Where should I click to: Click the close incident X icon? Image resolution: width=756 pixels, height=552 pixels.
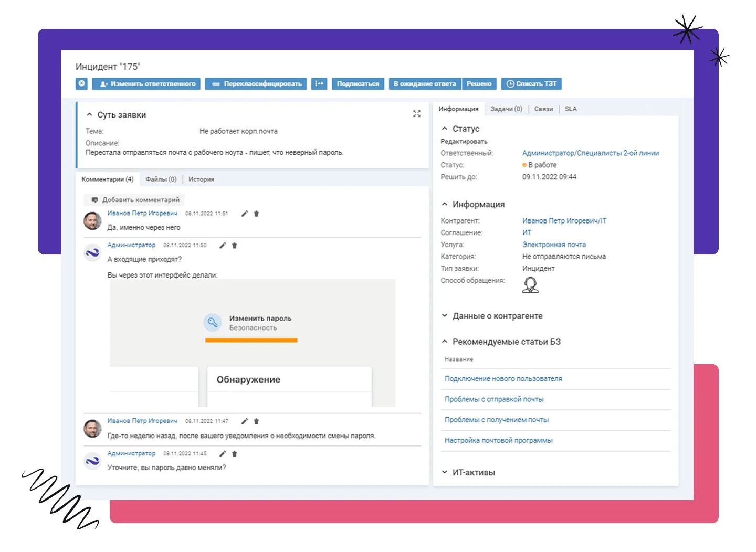click(x=82, y=83)
